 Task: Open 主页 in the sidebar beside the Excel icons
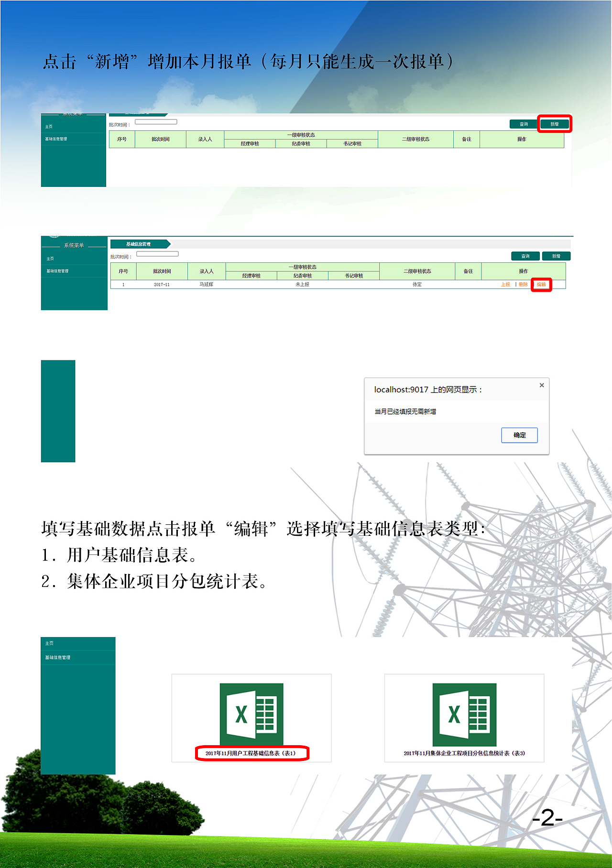point(50,643)
